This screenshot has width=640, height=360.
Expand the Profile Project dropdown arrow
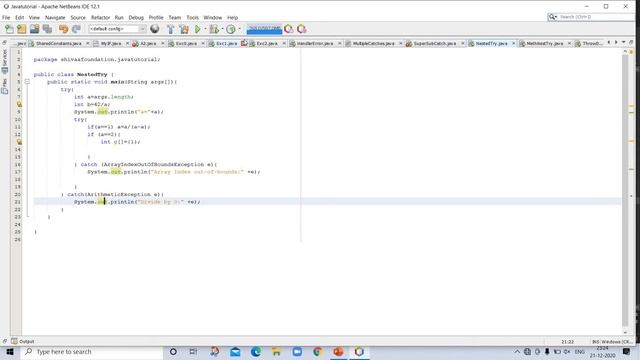pos(239,29)
